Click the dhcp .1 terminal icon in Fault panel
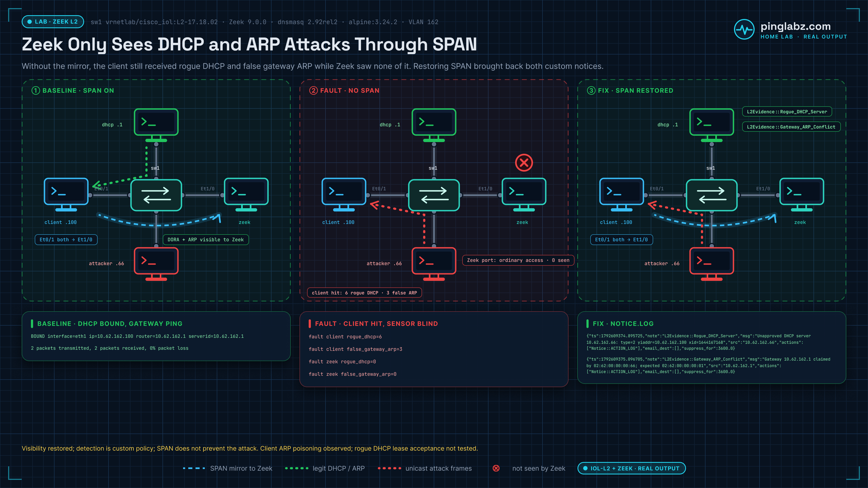The height and width of the screenshot is (488, 868). coord(434,125)
